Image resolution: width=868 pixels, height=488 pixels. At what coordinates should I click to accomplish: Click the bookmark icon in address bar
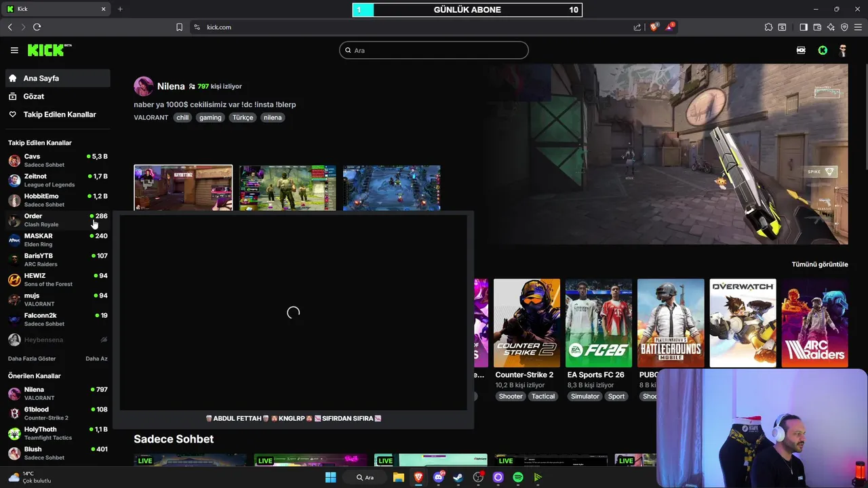(x=179, y=27)
